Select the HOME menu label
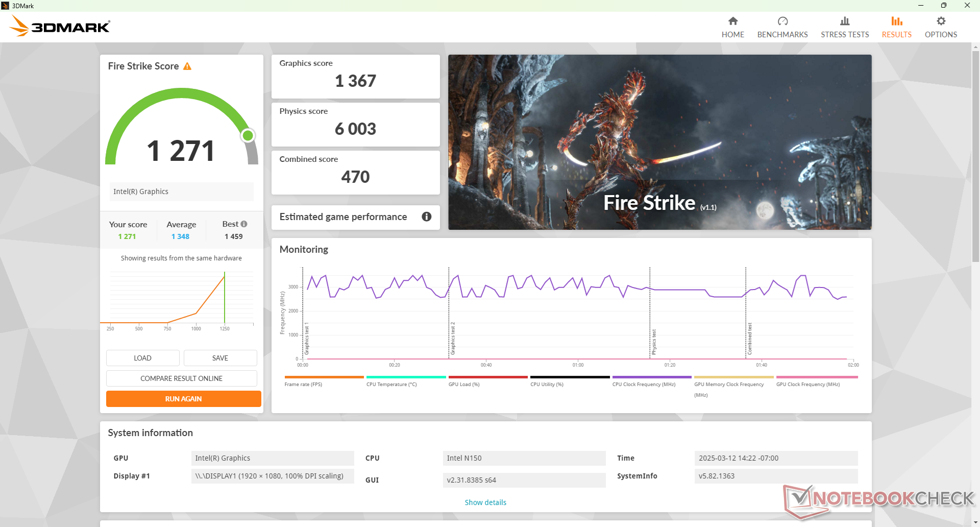980x527 pixels. tap(733, 35)
